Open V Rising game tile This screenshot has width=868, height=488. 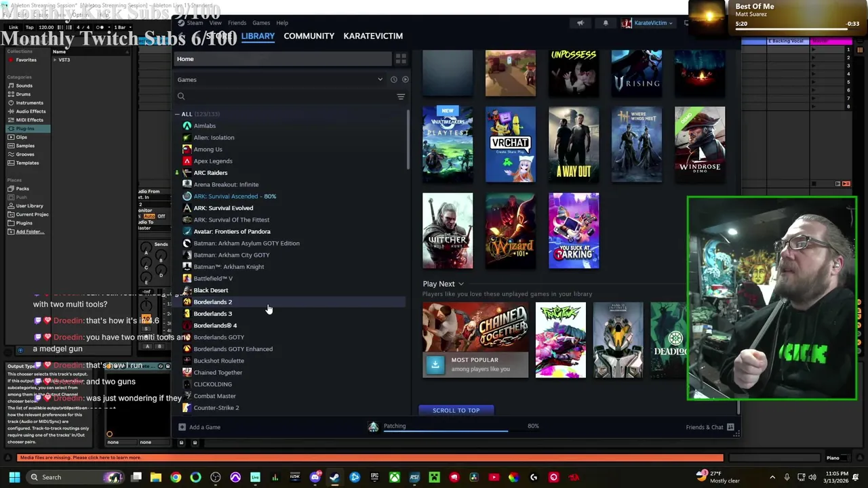[x=636, y=73]
